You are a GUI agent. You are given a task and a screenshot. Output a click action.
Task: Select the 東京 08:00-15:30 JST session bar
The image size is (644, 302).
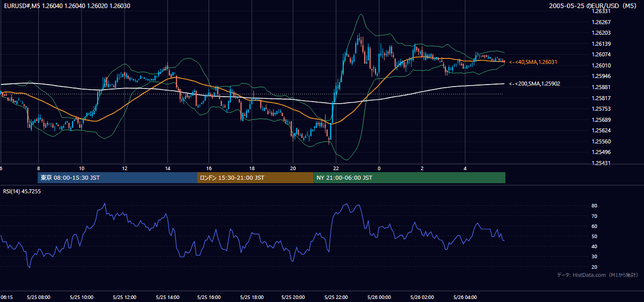coord(117,178)
